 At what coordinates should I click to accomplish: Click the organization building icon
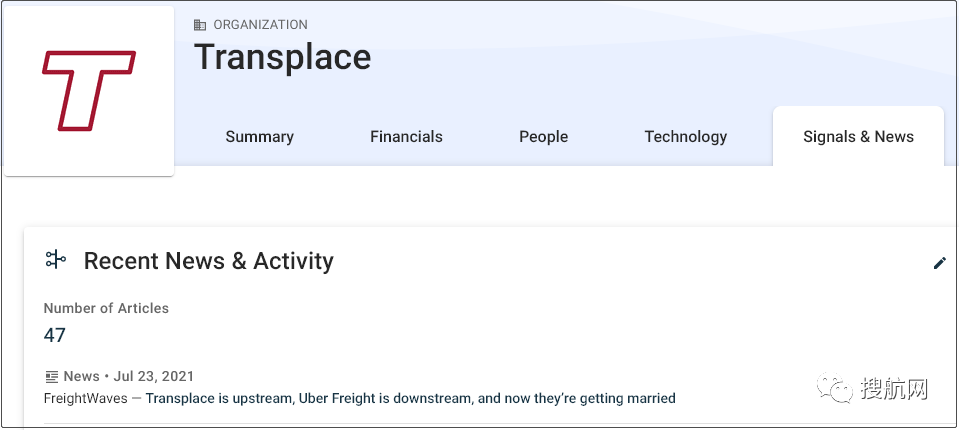point(200,25)
